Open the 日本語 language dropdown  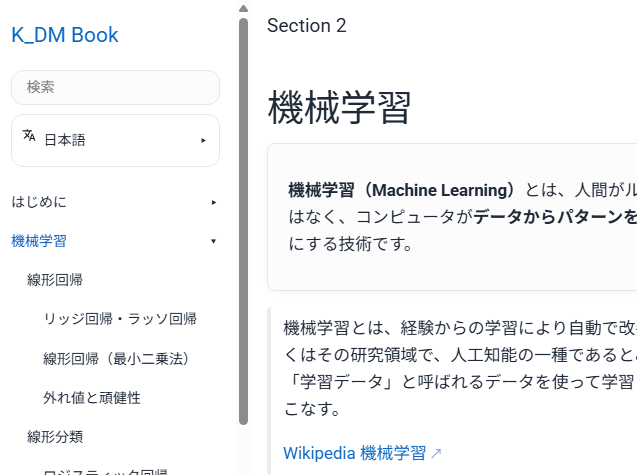coord(115,140)
